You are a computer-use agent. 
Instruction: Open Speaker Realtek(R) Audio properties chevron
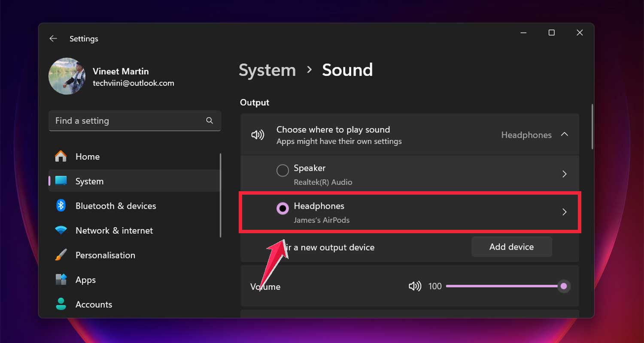click(564, 174)
